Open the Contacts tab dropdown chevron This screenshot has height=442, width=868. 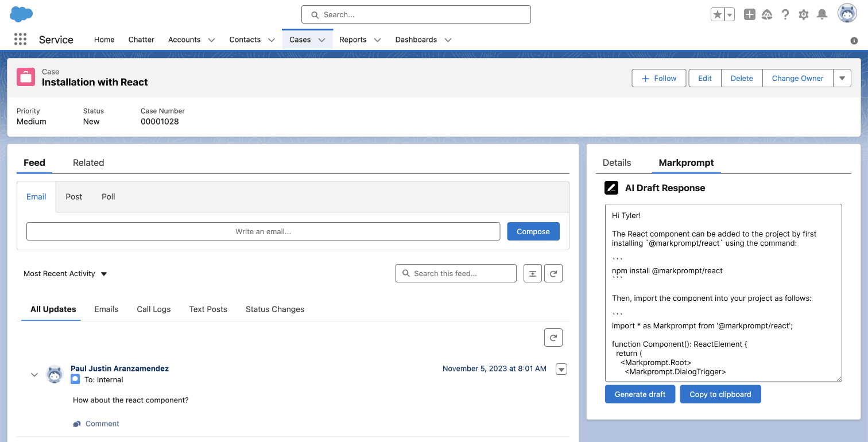point(272,40)
